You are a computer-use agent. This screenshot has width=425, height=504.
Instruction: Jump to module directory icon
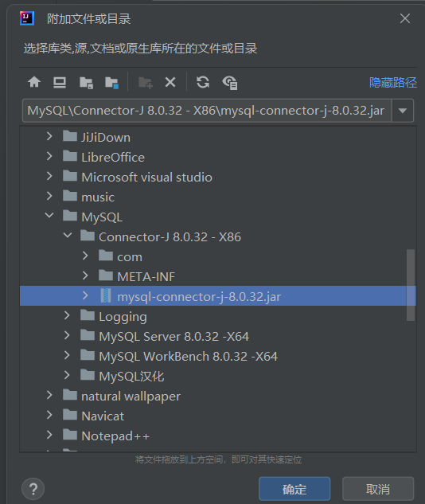111,83
